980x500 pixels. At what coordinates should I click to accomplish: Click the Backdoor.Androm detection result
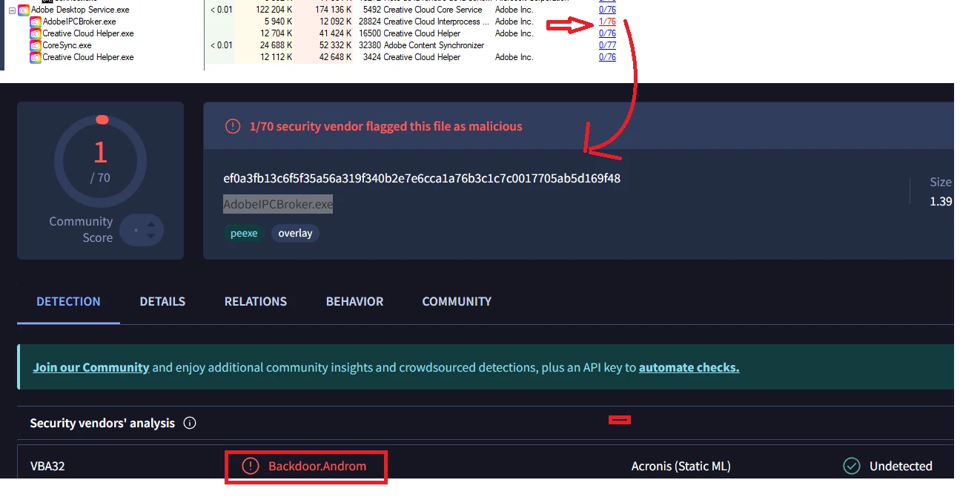coord(317,466)
